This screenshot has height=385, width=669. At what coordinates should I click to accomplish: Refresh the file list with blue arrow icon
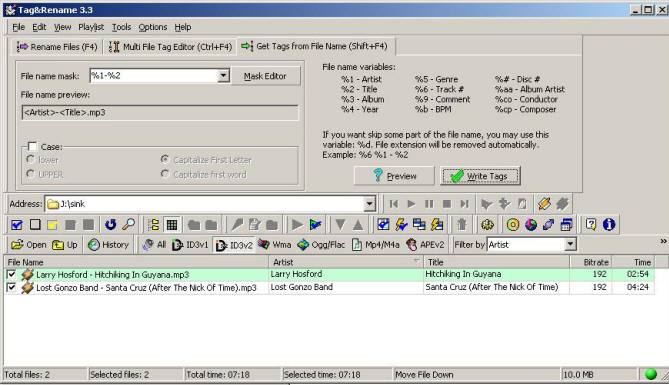(x=111, y=225)
